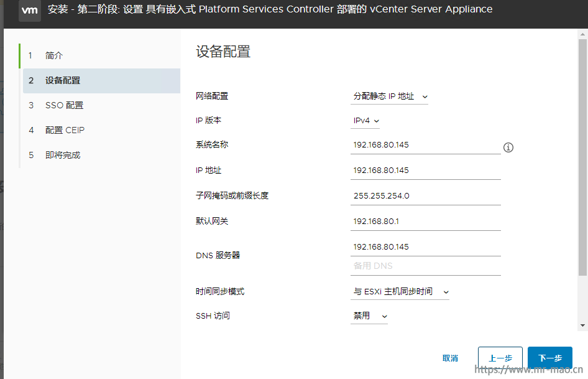
Task: Focus the 系统名称 input field
Action: coord(426,146)
